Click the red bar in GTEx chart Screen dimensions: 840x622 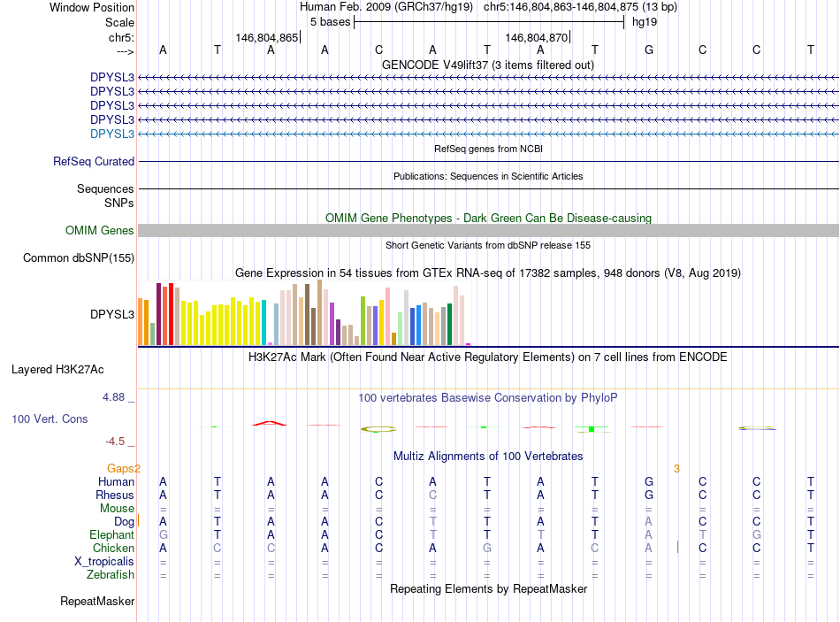click(171, 314)
